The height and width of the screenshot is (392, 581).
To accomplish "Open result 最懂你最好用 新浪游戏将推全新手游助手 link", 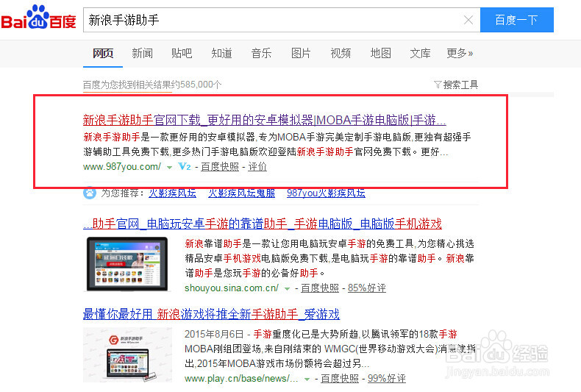I will tap(211, 314).
